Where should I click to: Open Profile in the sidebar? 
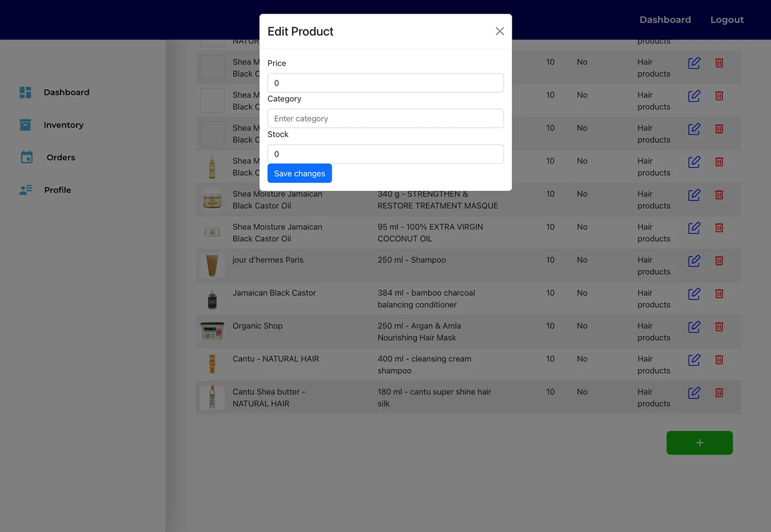(x=58, y=190)
